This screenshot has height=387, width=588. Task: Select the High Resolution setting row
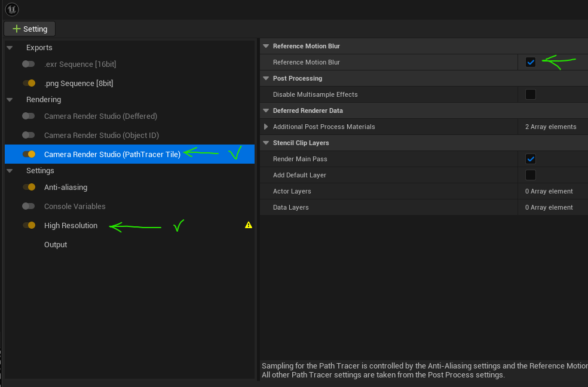click(x=130, y=226)
